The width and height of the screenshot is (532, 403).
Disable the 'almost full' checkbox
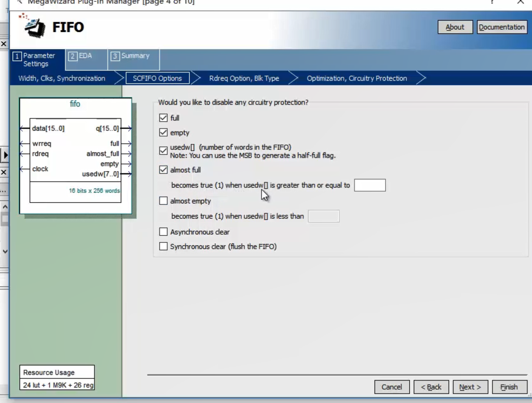pos(163,170)
